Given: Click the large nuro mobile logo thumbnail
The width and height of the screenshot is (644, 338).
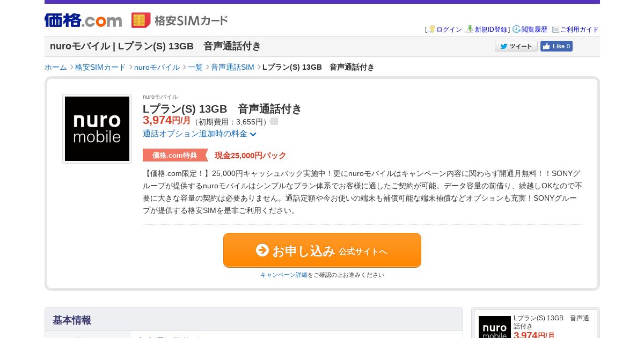Looking at the screenshot, I should pyautogui.click(x=97, y=129).
